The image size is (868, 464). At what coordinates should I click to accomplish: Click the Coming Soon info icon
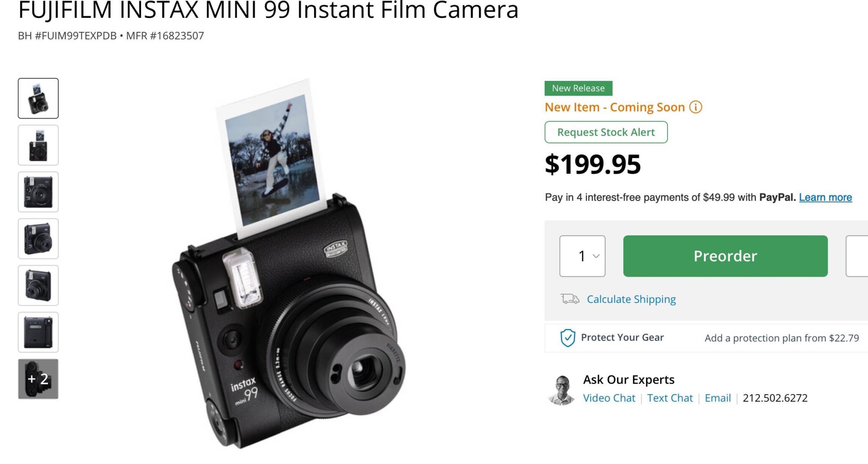(x=696, y=107)
